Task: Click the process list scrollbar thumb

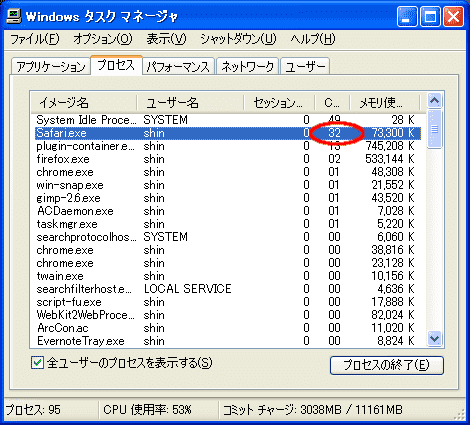Action: [x=435, y=129]
